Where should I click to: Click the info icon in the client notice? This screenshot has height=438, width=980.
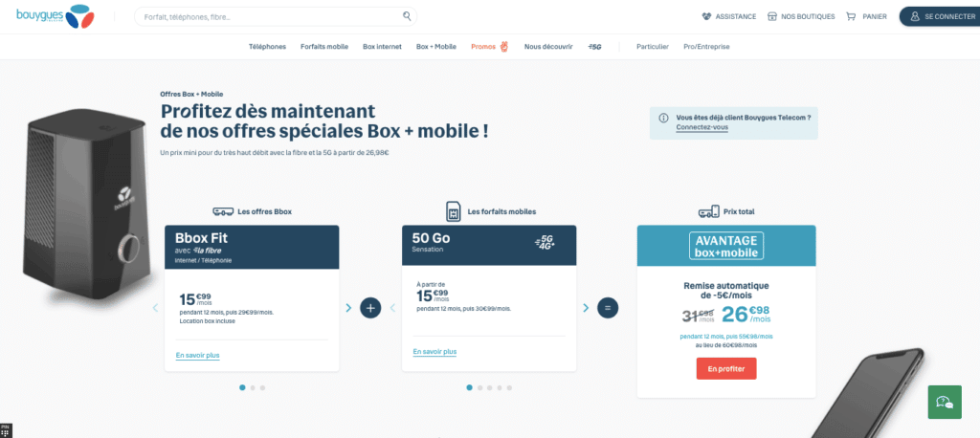tap(662, 118)
